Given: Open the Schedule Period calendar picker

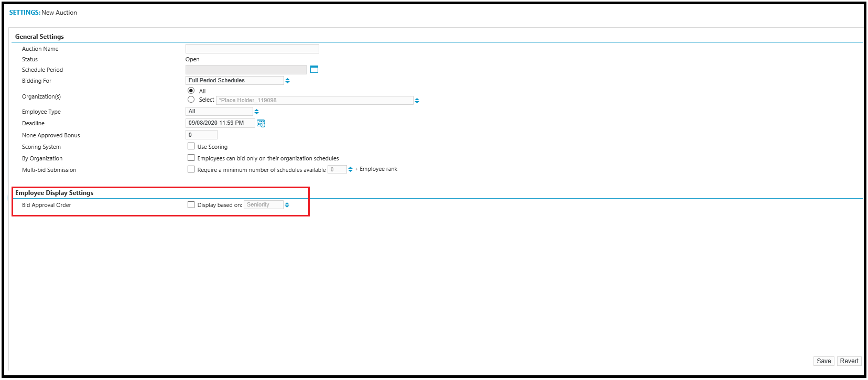Looking at the screenshot, I should point(314,69).
